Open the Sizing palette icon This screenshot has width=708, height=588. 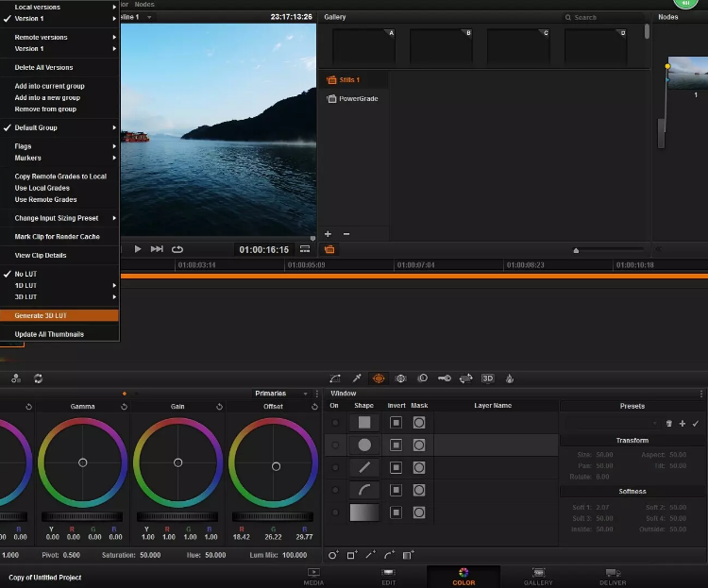[x=466, y=378]
